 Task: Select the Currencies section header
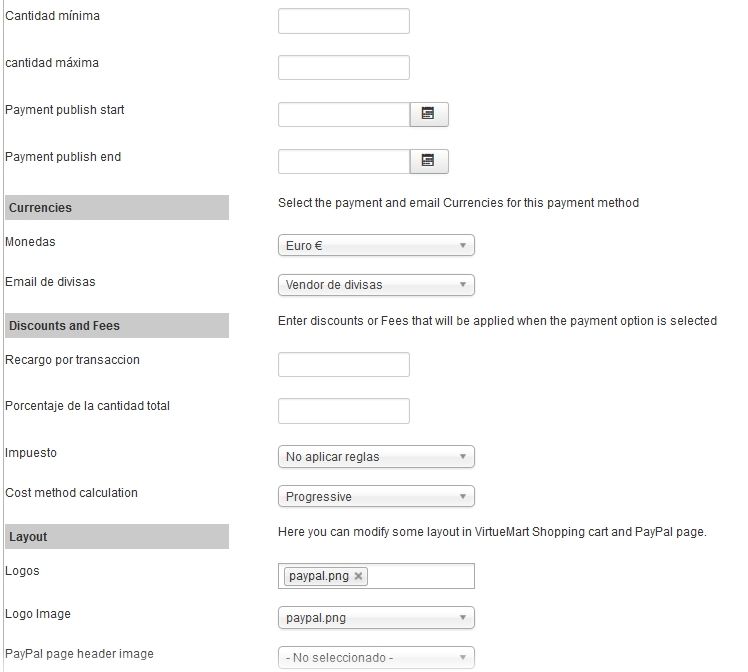point(117,207)
